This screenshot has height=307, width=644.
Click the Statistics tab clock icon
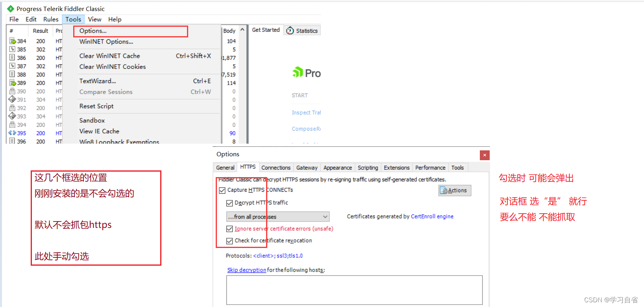(x=290, y=31)
